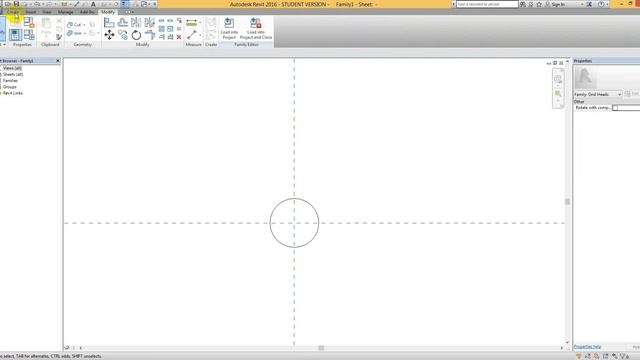This screenshot has width=640, height=360.
Task: Open the Properties help link
Action: click(587, 347)
